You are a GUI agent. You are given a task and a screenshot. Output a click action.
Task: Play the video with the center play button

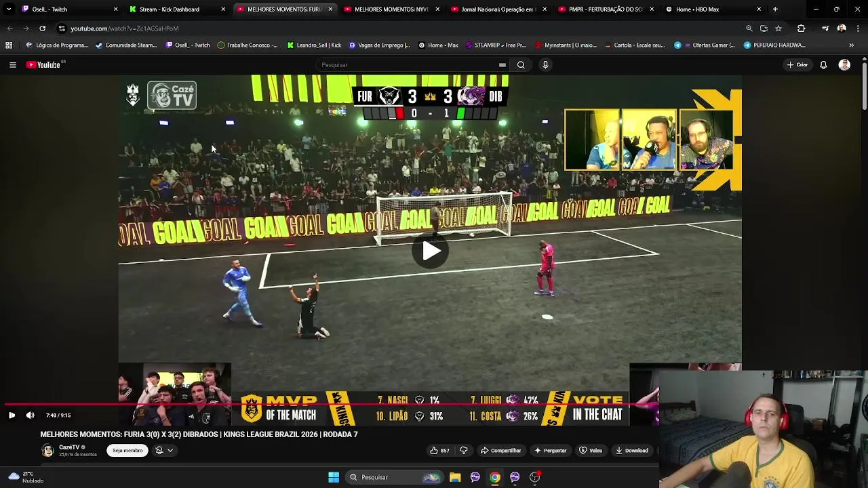(431, 251)
